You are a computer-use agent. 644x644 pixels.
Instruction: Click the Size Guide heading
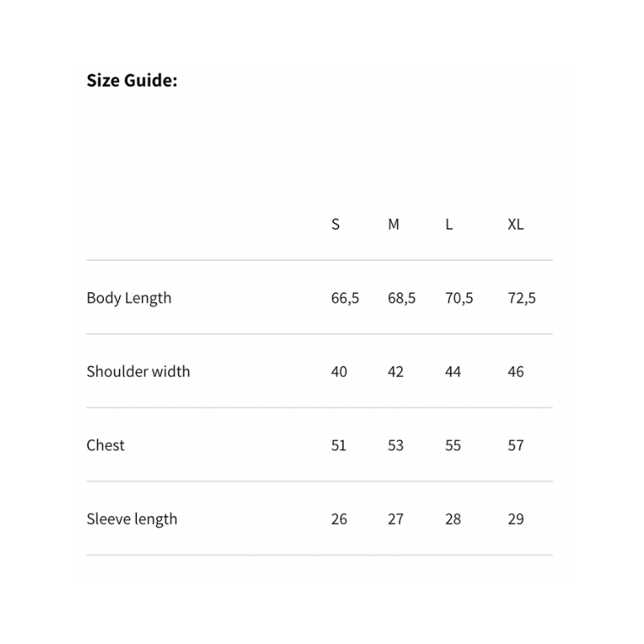[132, 80]
